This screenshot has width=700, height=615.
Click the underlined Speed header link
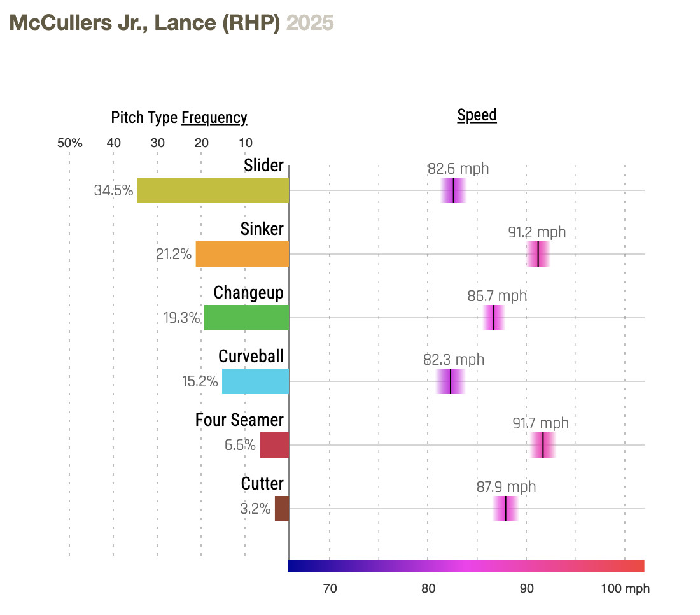pyautogui.click(x=477, y=115)
